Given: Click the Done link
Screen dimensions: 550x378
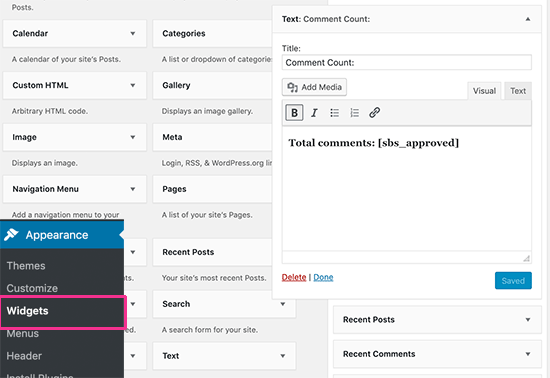Looking at the screenshot, I should 323,277.
